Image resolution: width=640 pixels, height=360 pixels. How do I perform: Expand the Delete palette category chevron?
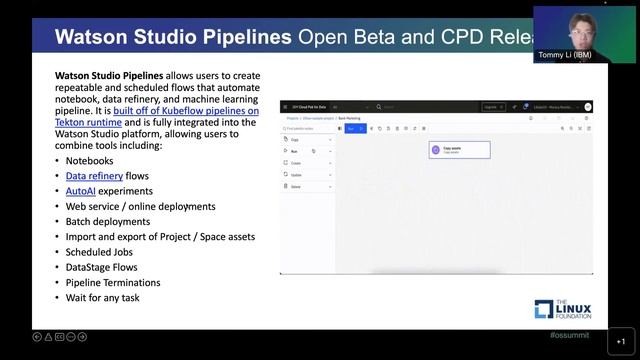pos(330,187)
